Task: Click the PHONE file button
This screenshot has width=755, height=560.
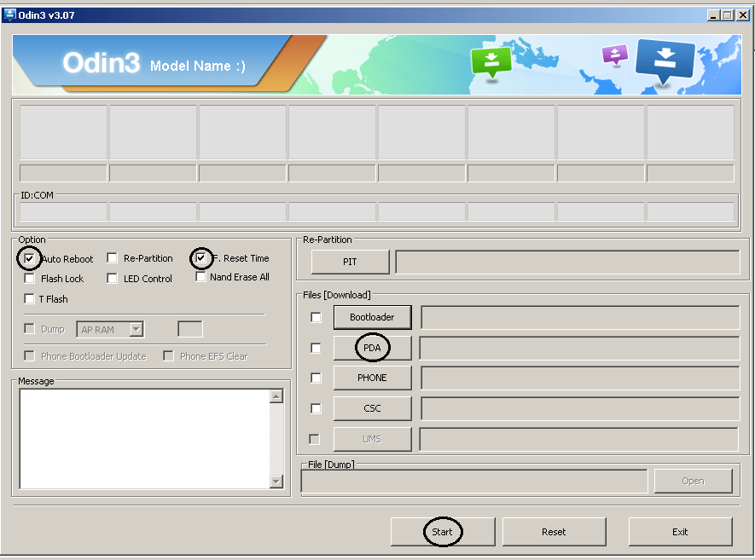Action: (372, 378)
